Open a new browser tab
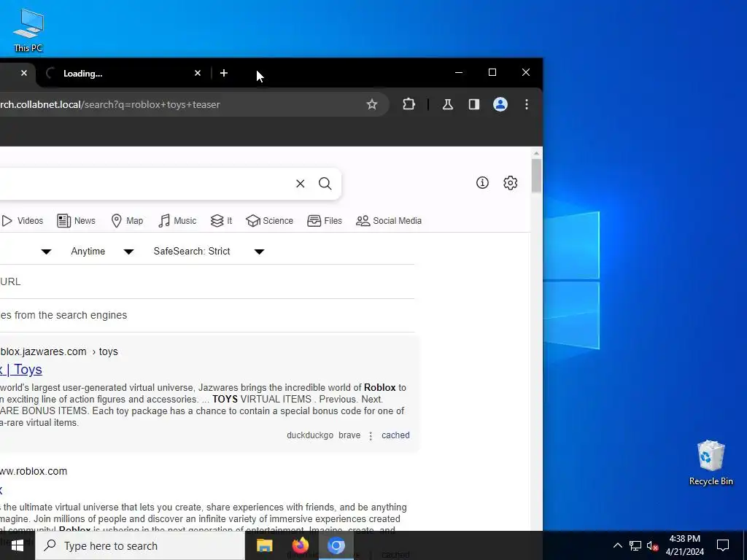The image size is (747, 560). point(224,73)
